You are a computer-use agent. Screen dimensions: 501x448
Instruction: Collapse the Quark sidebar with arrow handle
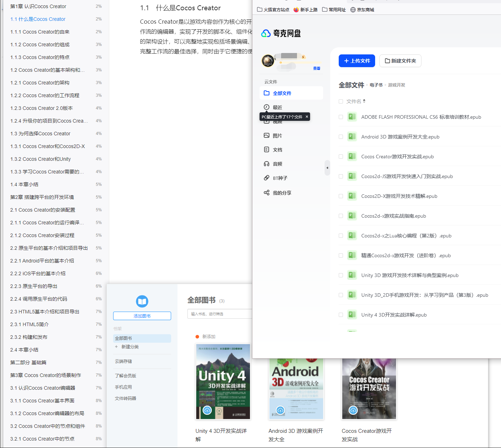(327, 168)
